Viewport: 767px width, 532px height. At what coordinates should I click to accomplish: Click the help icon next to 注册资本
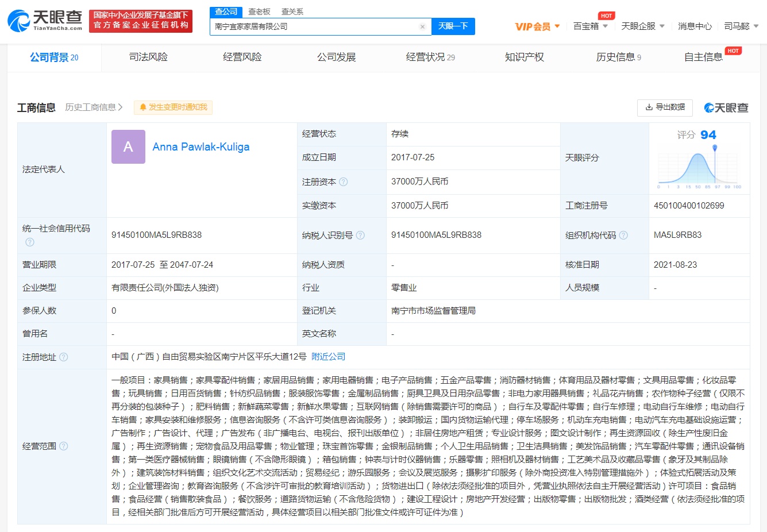[344, 182]
